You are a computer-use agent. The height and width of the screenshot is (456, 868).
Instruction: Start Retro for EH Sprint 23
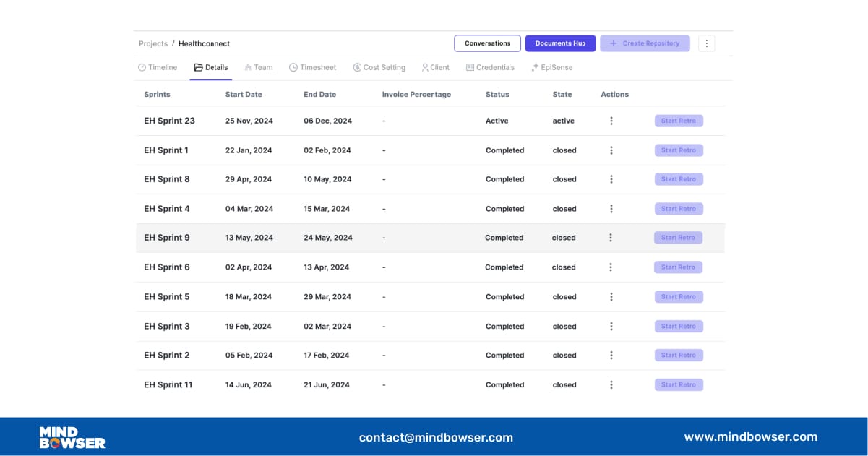point(679,121)
